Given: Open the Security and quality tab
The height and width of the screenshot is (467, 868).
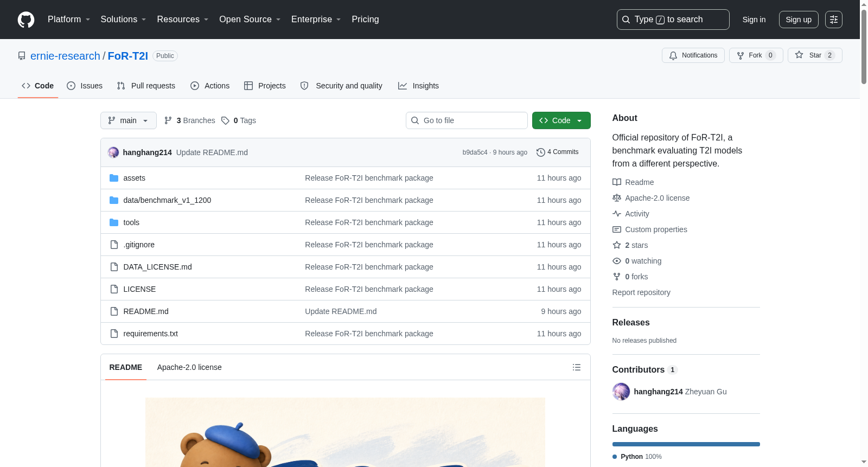Looking at the screenshot, I should coord(341,86).
